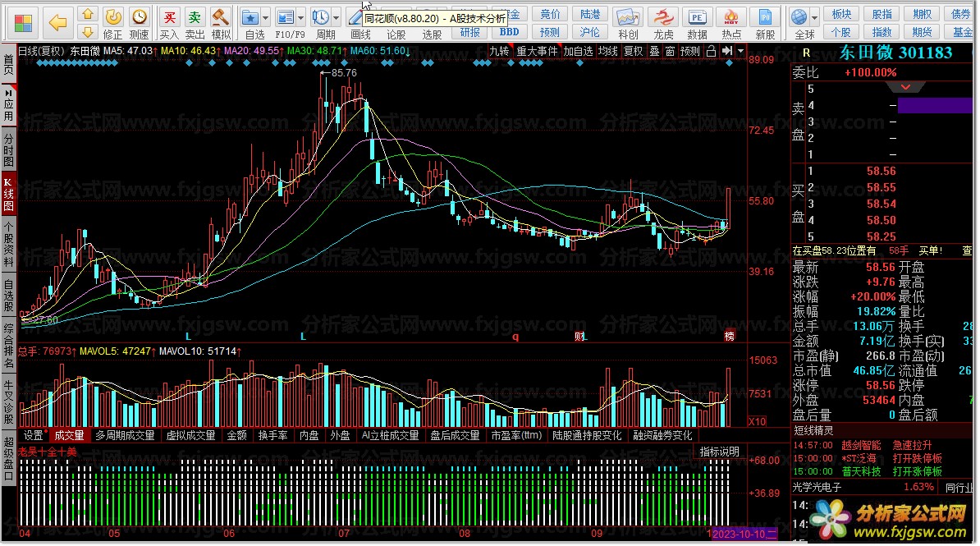Click the 85.76 high price label
This screenshot has width=980, height=546.
click(343, 73)
